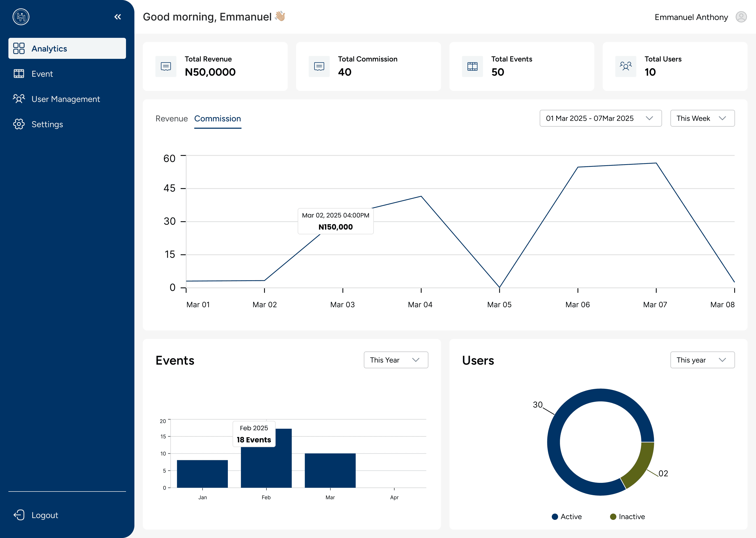Screen dimensions: 756x538
Task: Open the Events This Year dropdown
Action: (396, 360)
